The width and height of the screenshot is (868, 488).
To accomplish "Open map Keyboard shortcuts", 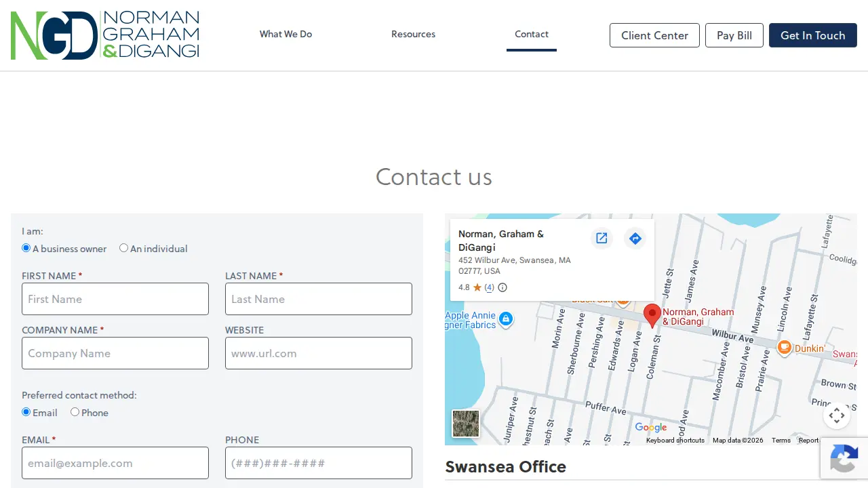I will click(675, 441).
